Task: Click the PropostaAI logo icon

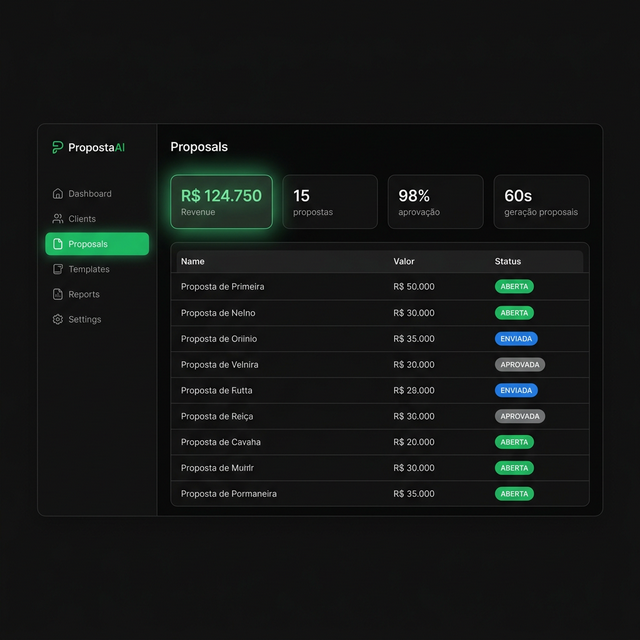Action: (58, 147)
